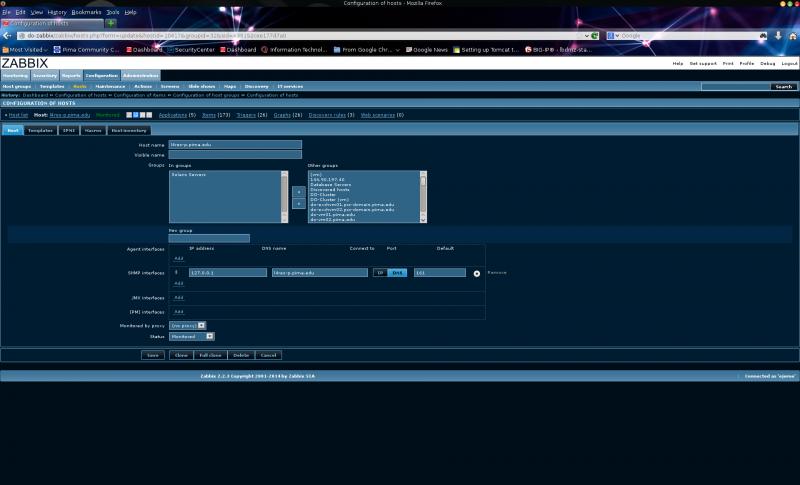
Task: Show URL history dropdown in address bar
Action: coord(587,36)
